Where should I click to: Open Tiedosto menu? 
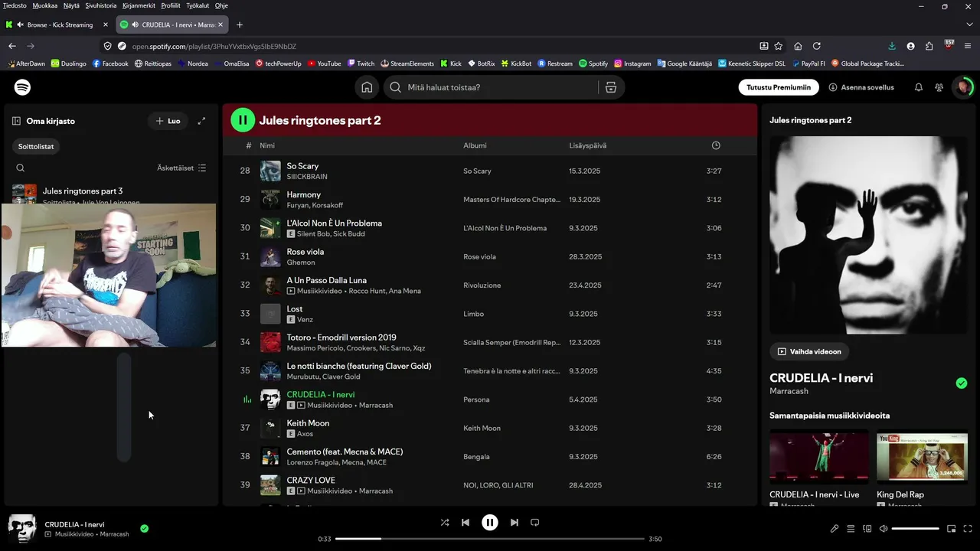pyautogui.click(x=15, y=5)
